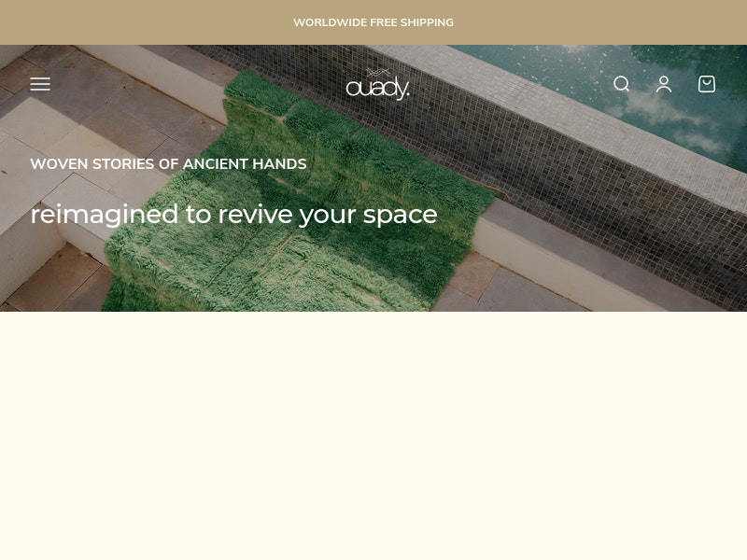Click the bird emblem above ouady wordmark
The height and width of the screenshot is (560, 747).
pos(378,72)
